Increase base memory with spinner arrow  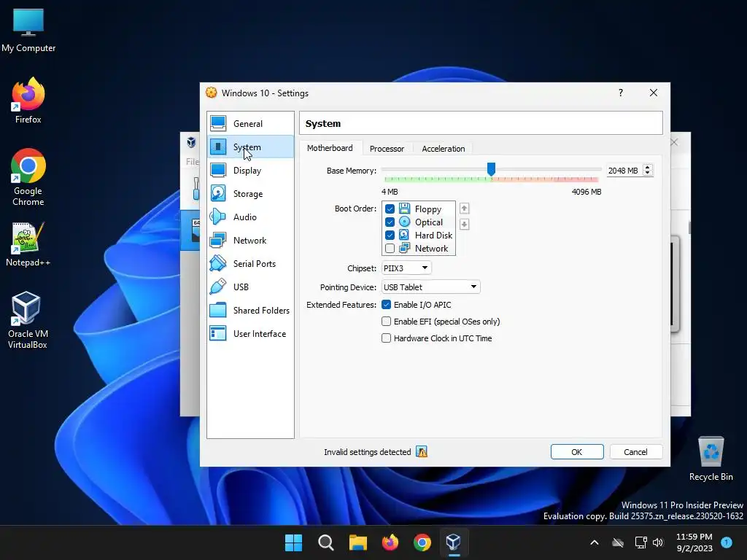coord(648,167)
